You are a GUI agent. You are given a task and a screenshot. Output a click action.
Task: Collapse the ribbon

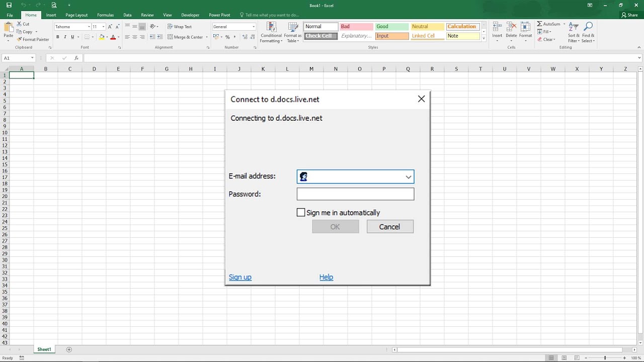pyautogui.click(x=639, y=47)
